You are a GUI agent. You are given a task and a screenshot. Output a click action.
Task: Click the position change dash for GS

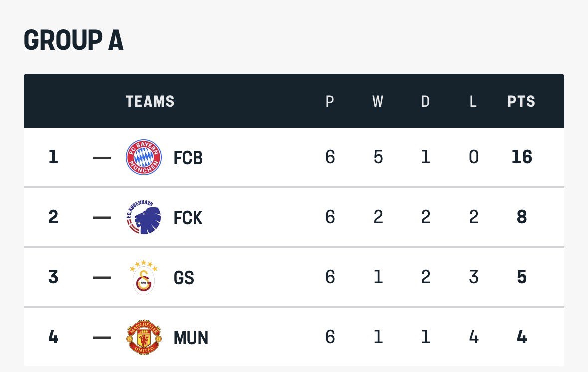(x=102, y=278)
